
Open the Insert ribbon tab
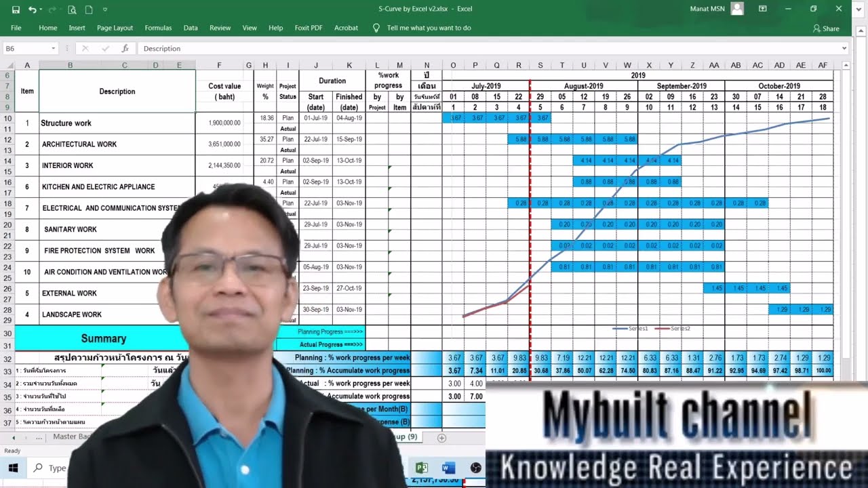pyautogui.click(x=77, y=28)
